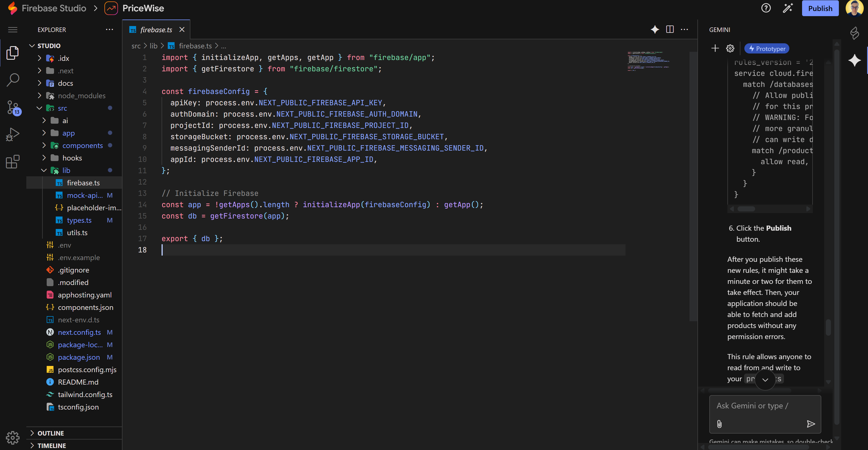Viewport: 868px width, 450px height.
Task: Open the Explorer more actions menu
Action: tap(109, 29)
